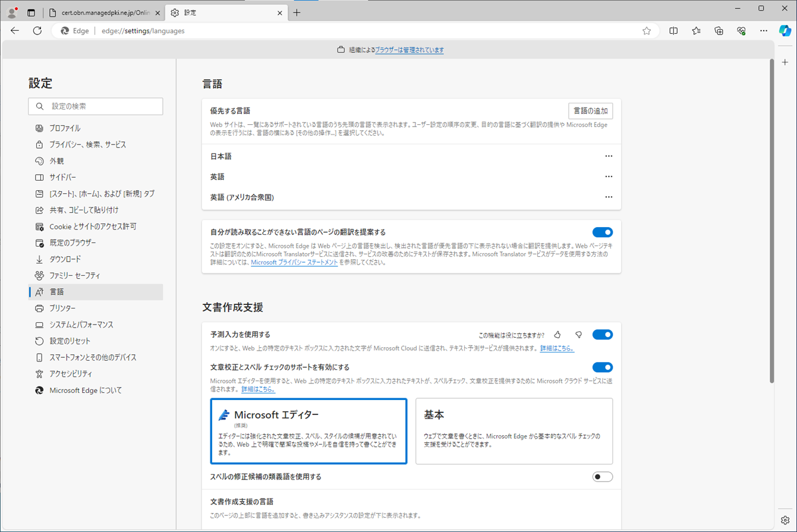
Task: Open アクセシビリティ settings section
Action: [96, 374]
